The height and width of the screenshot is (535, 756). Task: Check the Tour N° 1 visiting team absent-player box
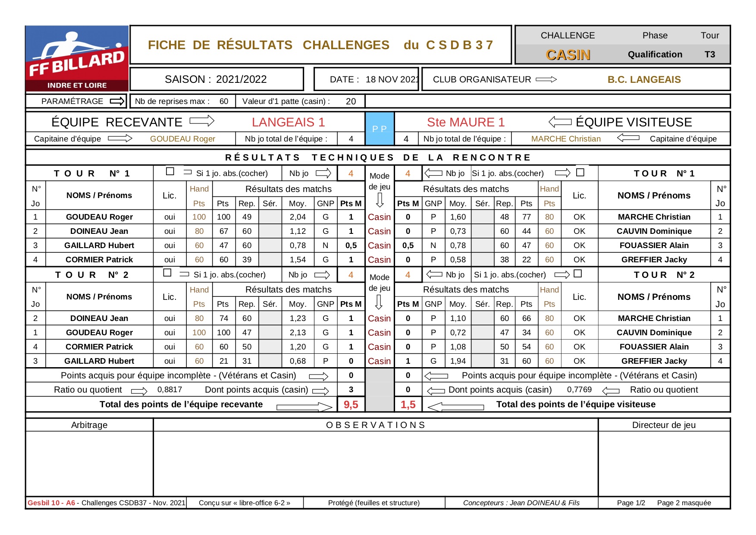(580, 172)
